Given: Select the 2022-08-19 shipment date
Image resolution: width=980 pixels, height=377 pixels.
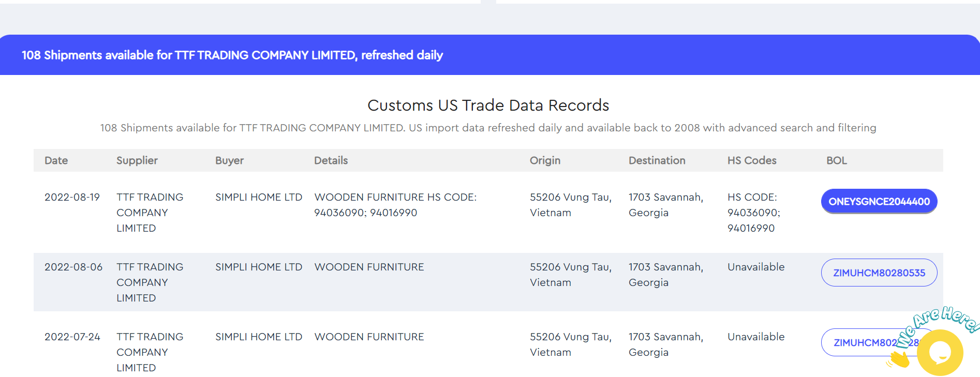Looking at the screenshot, I should pyautogui.click(x=72, y=197).
